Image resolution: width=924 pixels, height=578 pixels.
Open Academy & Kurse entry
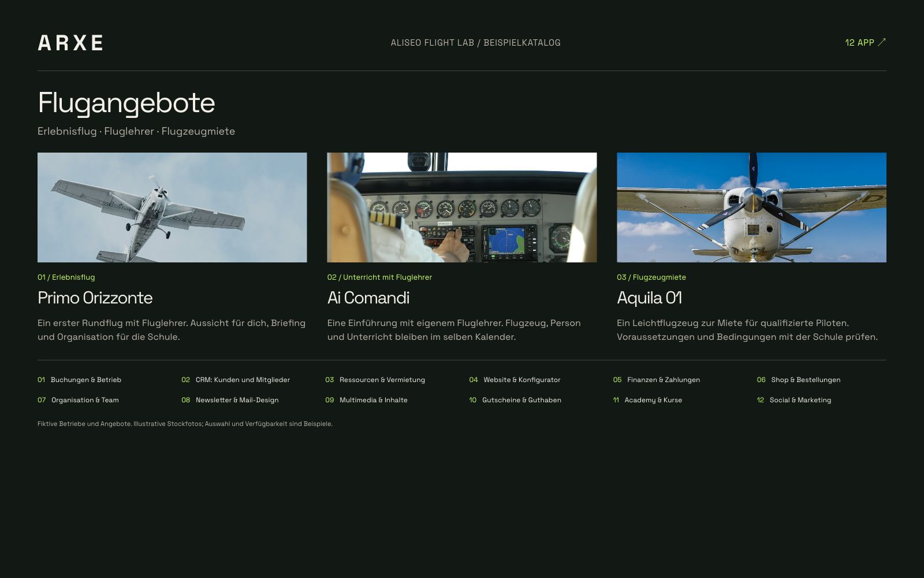(x=647, y=400)
